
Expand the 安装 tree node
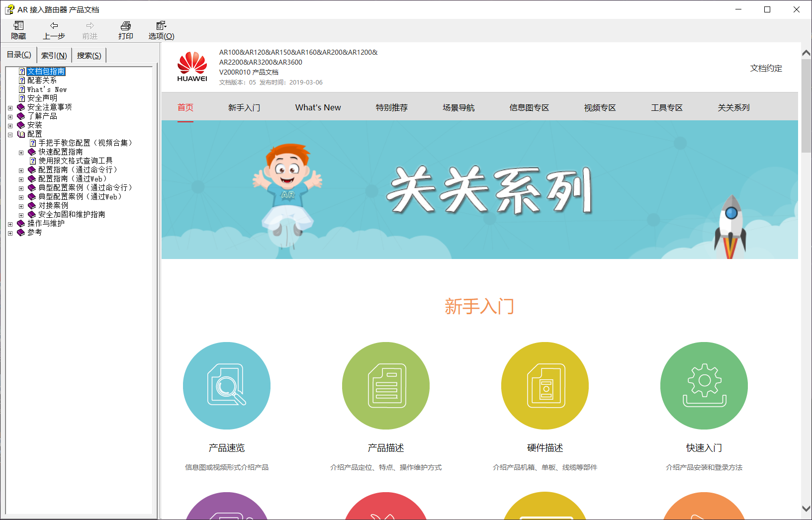(10, 126)
